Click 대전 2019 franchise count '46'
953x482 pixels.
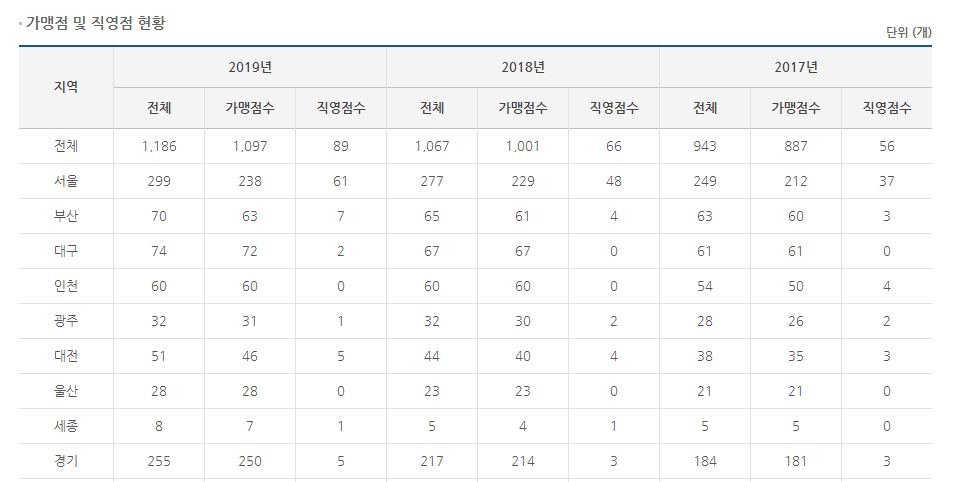coord(250,356)
